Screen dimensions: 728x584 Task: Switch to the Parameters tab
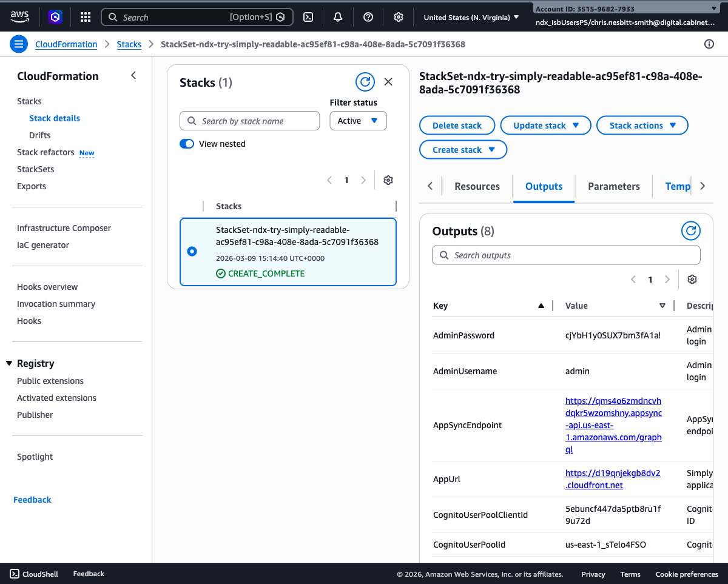613,186
